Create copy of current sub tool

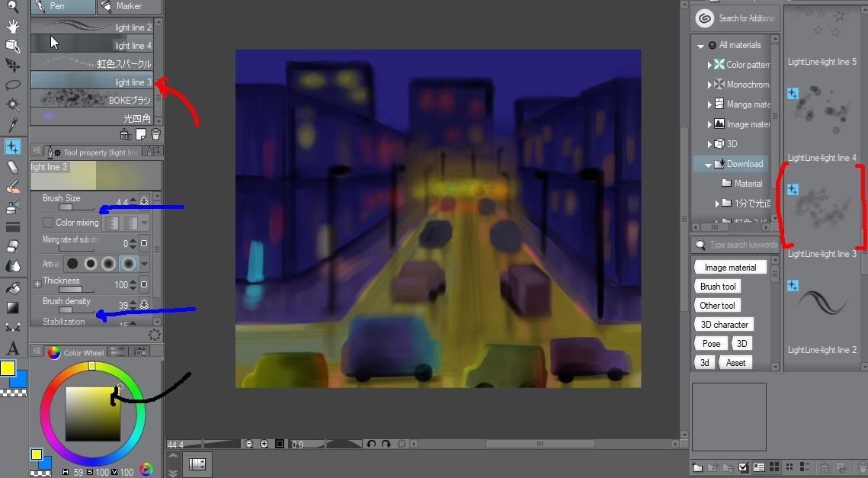(141, 134)
